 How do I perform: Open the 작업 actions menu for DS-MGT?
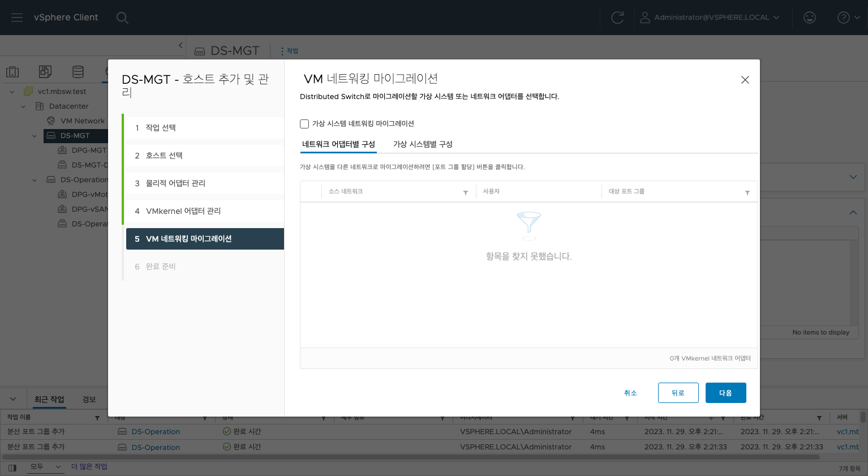coord(289,51)
